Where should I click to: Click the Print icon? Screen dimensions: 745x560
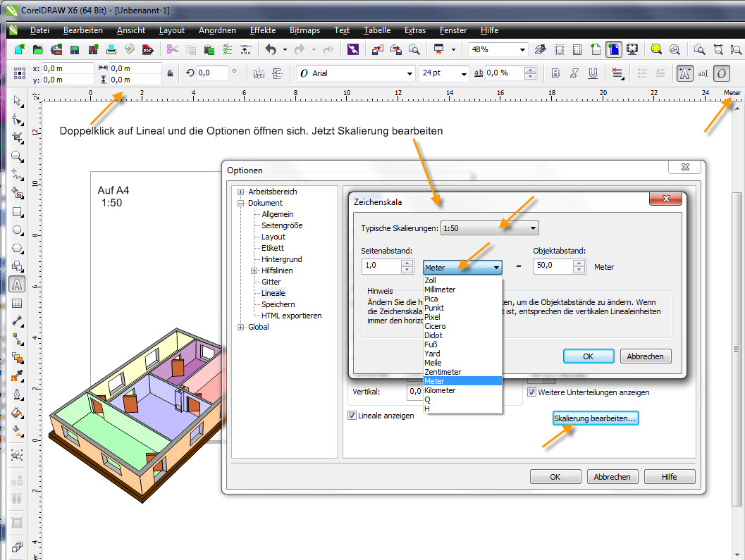coord(111,49)
